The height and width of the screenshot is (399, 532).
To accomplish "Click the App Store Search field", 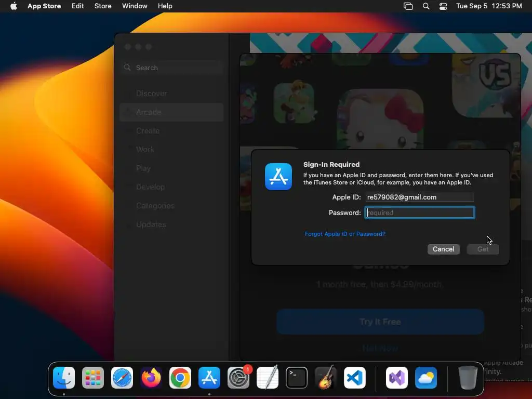I will 172,68.
